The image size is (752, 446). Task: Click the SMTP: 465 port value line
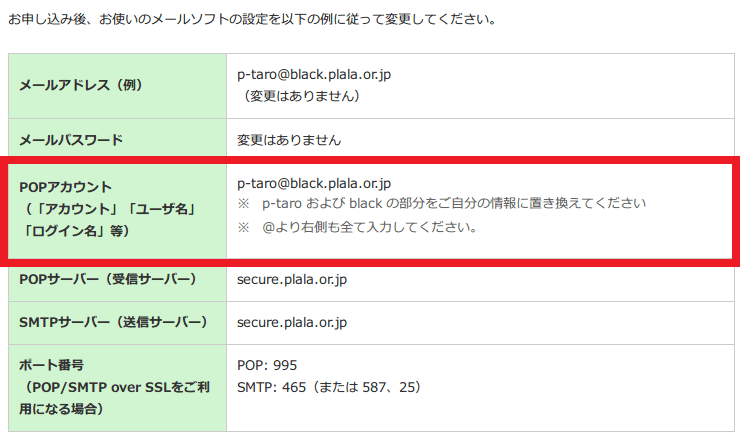click(329, 386)
